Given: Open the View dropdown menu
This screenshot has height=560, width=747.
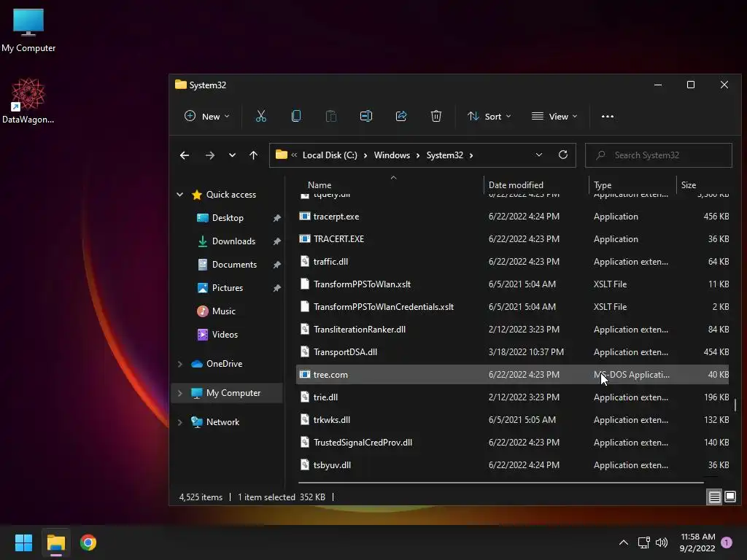Looking at the screenshot, I should (554, 116).
